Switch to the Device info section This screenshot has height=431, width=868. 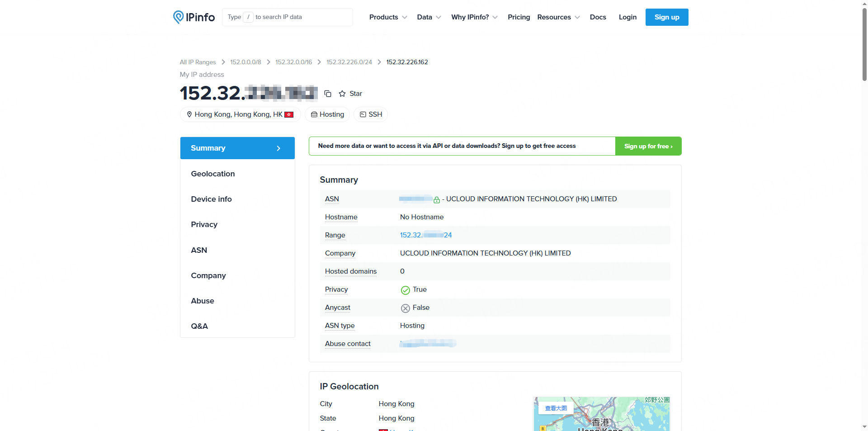click(211, 199)
